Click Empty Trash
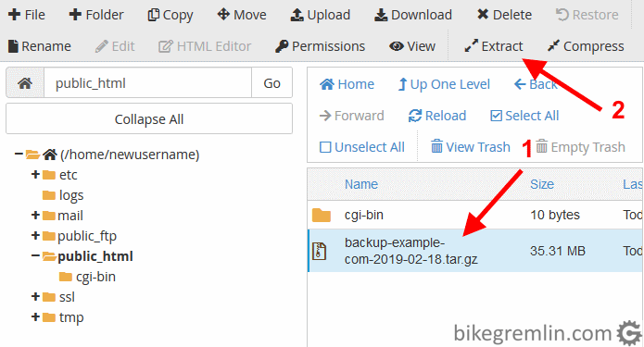This screenshot has height=347, width=644. click(580, 147)
